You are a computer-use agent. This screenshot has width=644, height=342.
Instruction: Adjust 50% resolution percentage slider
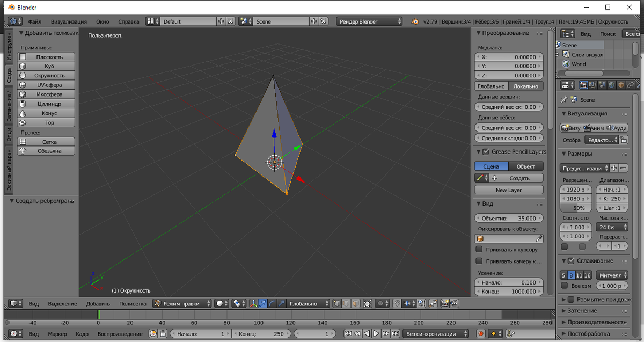tap(576, 208)
